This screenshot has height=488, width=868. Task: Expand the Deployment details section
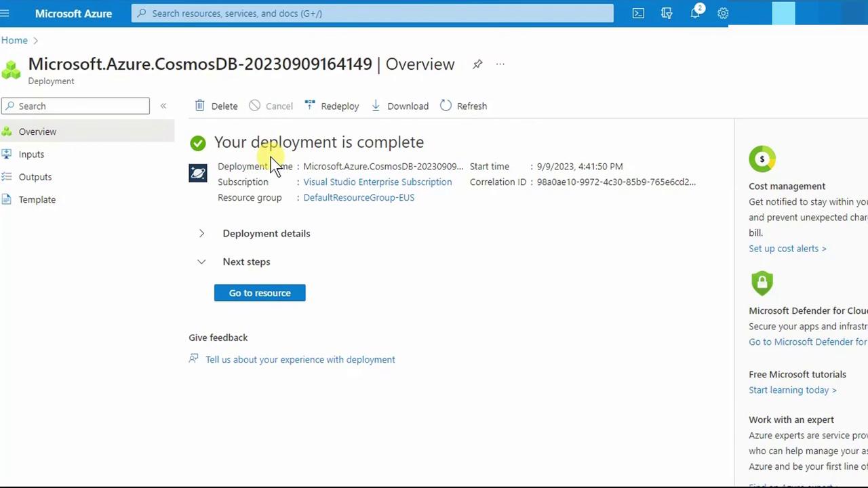(201, 233)
